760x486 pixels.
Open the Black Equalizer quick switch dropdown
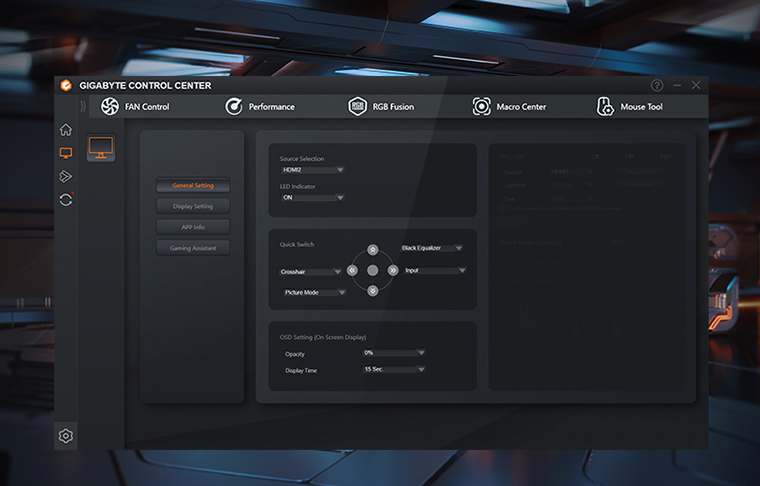pos(431,248)
